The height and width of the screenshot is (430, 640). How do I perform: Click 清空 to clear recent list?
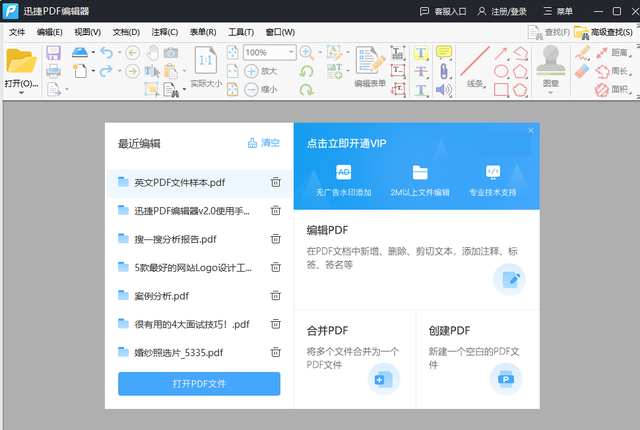[264, 143]
